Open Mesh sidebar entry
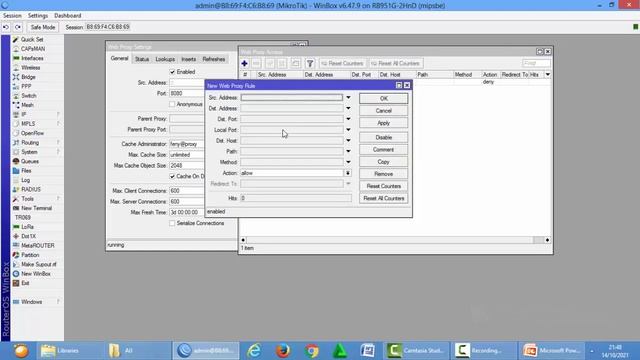640x360 pixels. pos(27,105)
